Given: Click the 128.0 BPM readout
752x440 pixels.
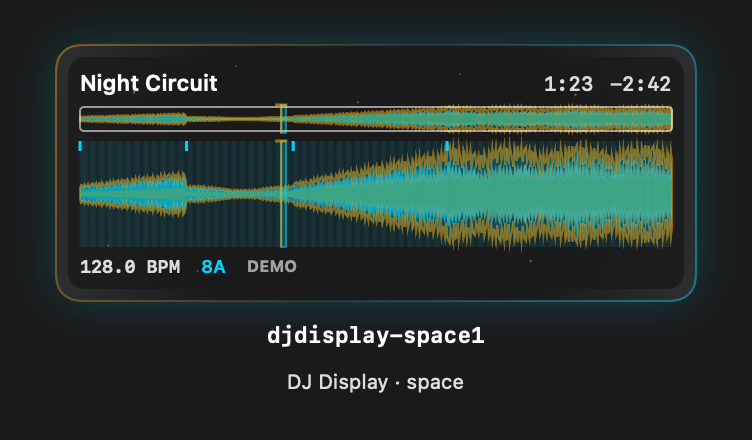Looking at the screenshot, I should tap(130, 267).
